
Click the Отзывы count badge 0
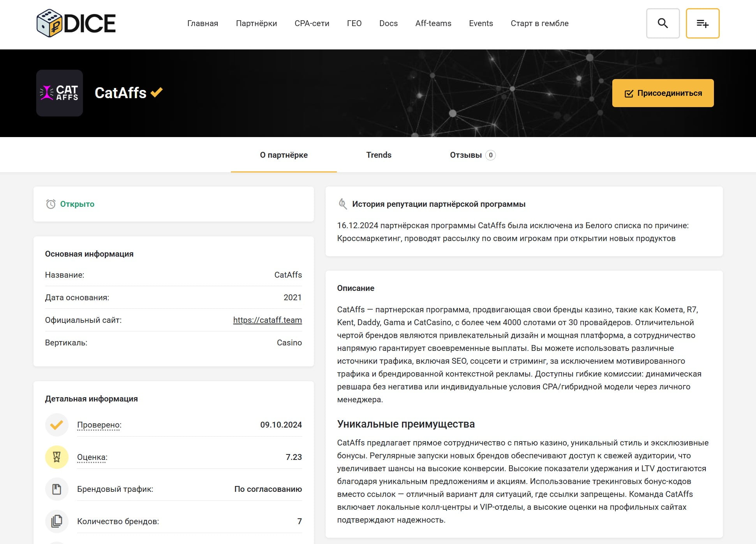point(491,155)
